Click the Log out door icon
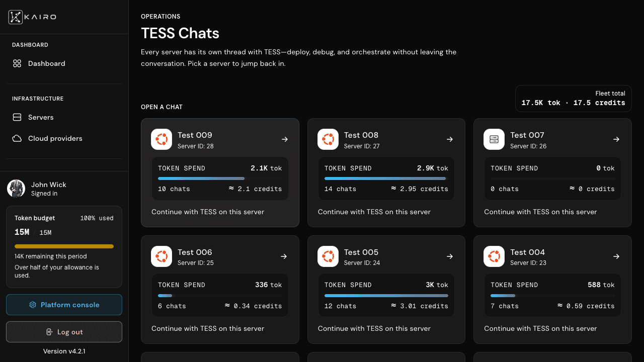The width and height of the screenshot is (644, 362). [49, 332]
